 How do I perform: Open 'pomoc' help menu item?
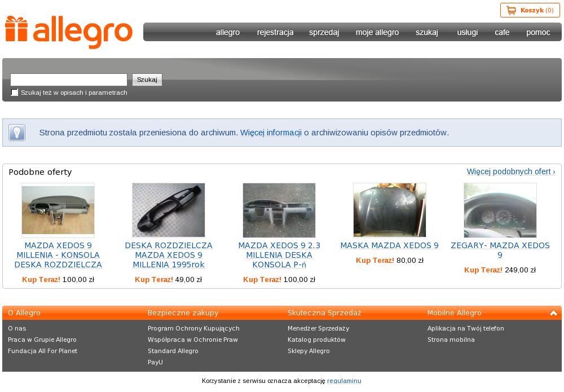click(538, 32)
